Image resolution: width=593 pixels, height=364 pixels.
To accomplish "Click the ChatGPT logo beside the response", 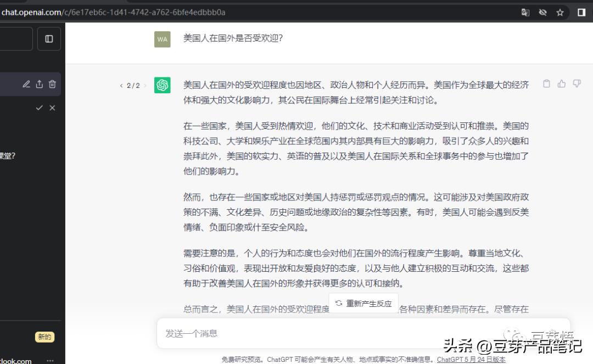I will pos(162,86).
